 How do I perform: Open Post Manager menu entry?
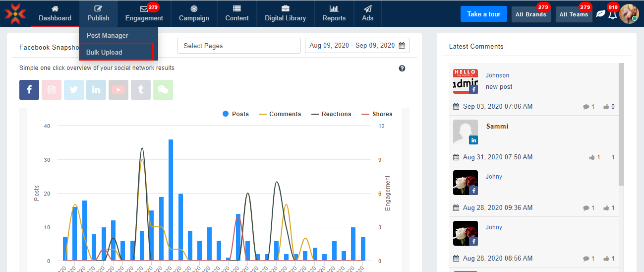108,35
